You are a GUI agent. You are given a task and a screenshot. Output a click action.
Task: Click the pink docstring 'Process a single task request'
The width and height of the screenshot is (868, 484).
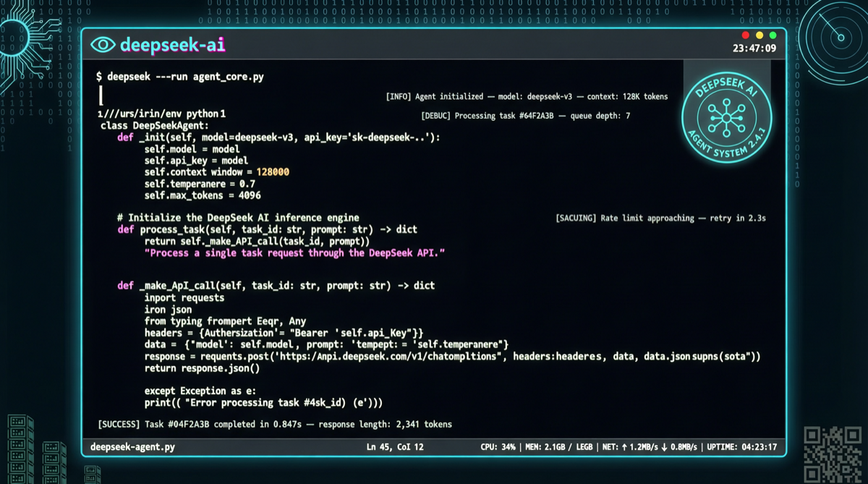point(294,253)
